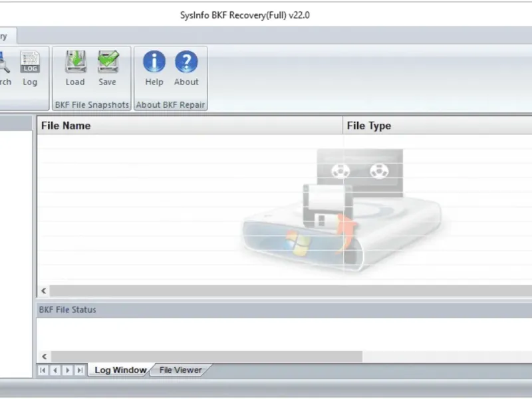Jump to last tab arrow

(x=80, y=370)
